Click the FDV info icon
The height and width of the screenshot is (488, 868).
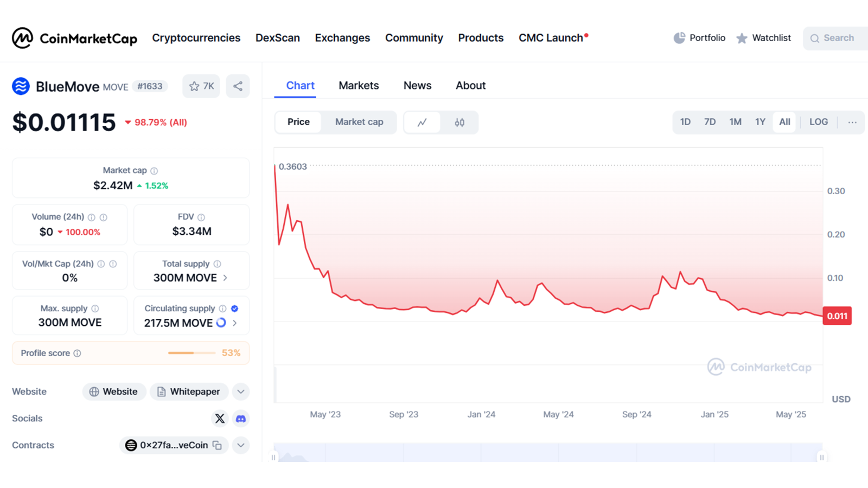201,217
